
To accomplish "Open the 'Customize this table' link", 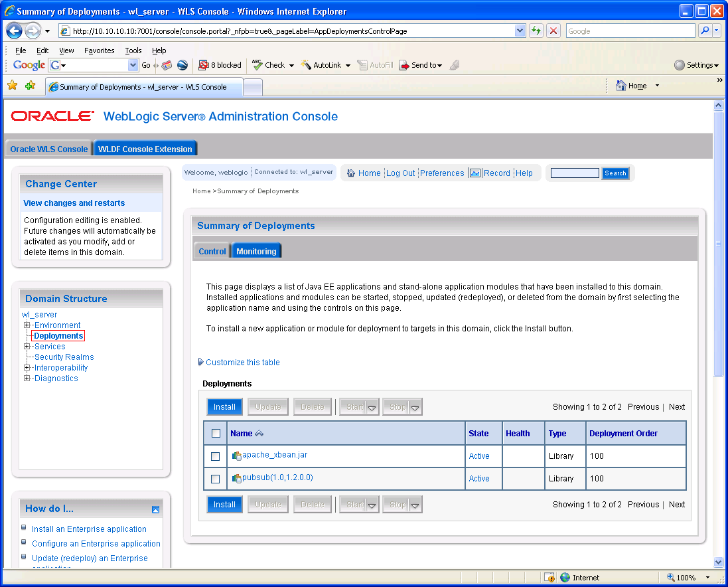I will tap(243, 362).
